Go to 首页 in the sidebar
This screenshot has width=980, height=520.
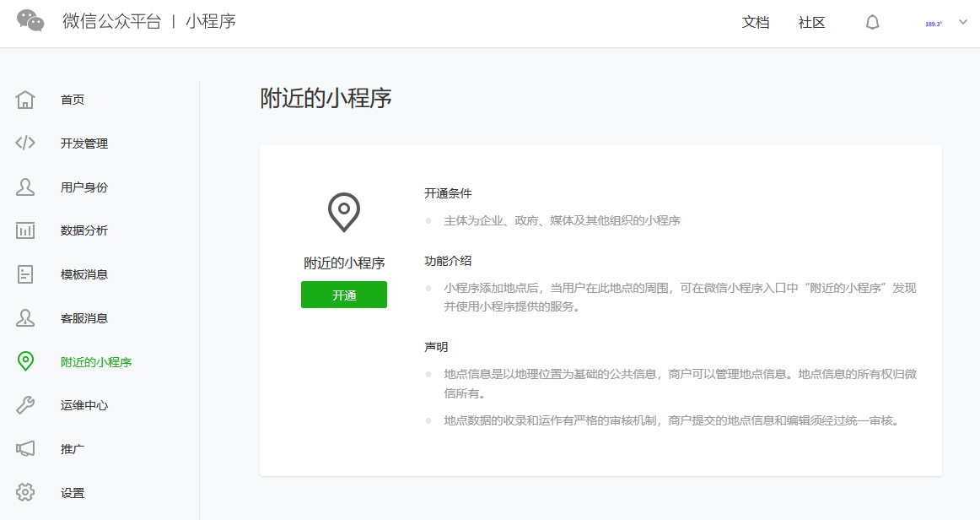pyautogui.click(x=73, y=100)
